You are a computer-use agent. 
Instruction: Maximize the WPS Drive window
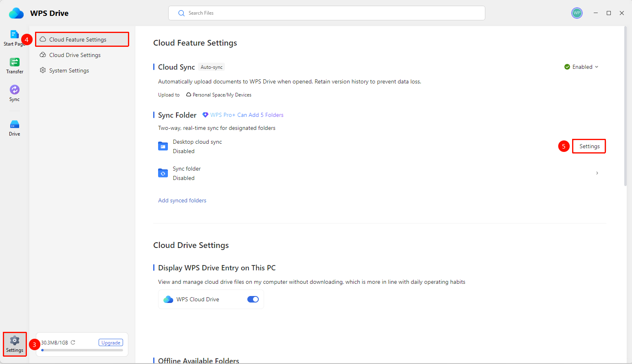tap(609, 13)
